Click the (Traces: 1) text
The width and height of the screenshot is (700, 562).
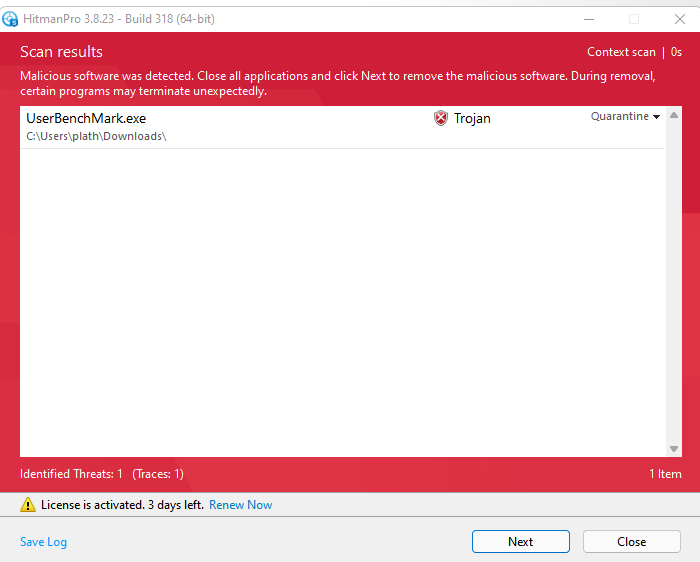click(x=158, y=474)
